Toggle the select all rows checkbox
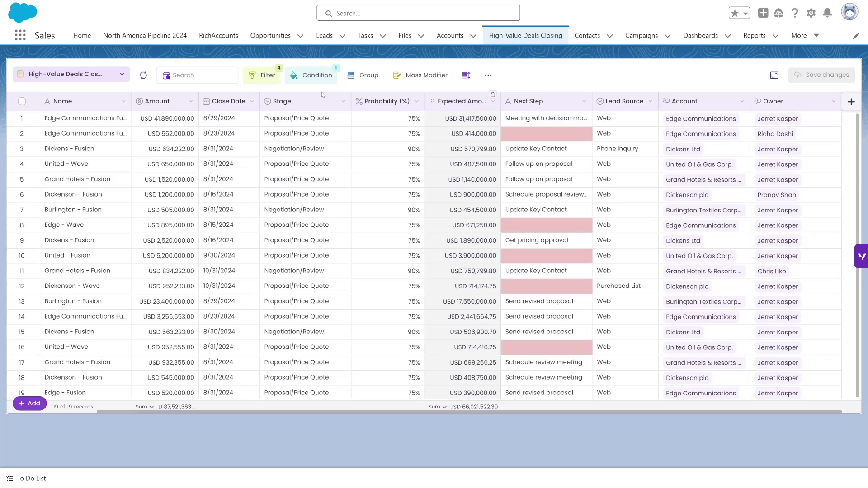The height and width of the screenshot is (488, 868). pos(22,101)
